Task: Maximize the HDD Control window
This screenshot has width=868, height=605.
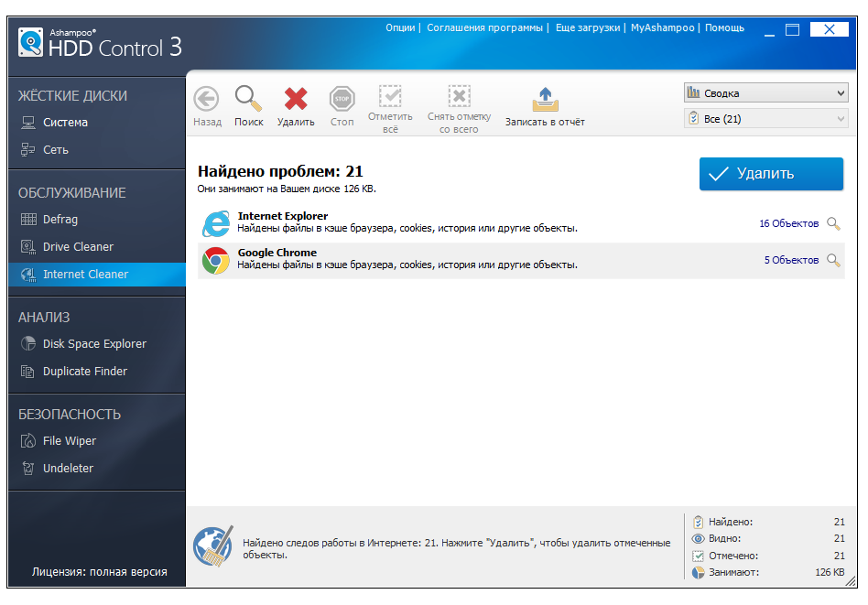Action: coord(792,30)
